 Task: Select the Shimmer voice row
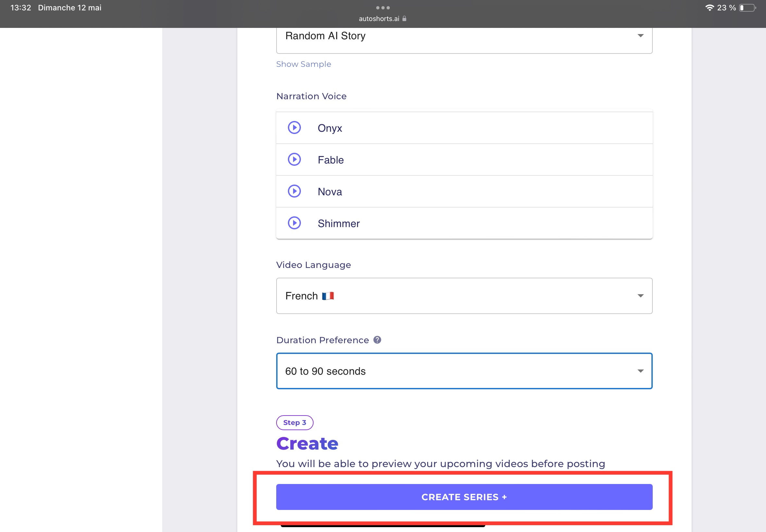(464, 223)
